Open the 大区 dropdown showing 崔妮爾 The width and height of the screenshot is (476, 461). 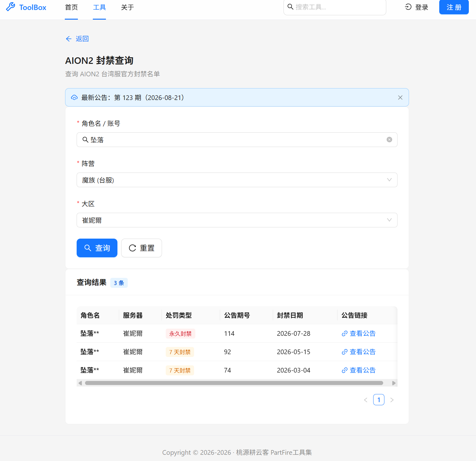tap(237, 220)
